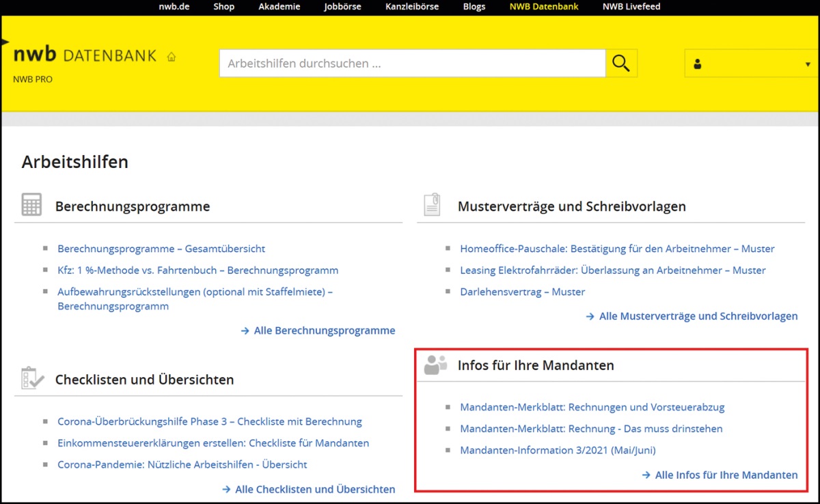Click the people icon next to Infos für Ihre Mandanten
This screenshot has width=820, height=504.
[x=435, y=365]
